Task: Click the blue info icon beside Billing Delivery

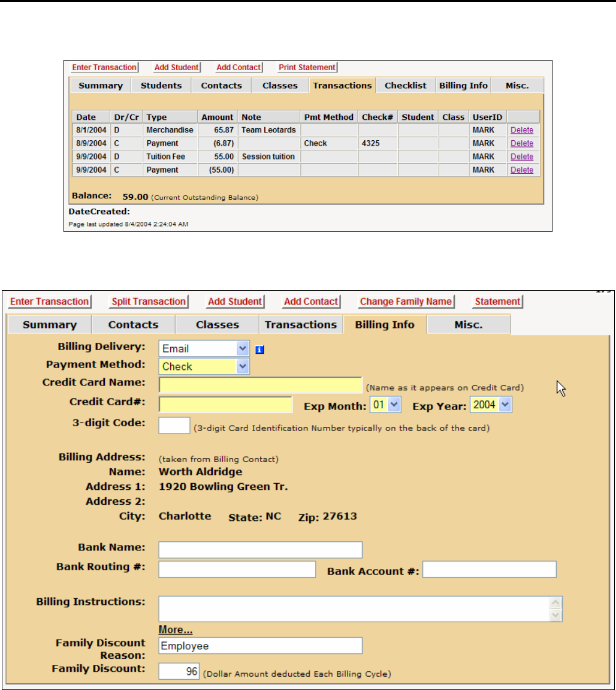Action: (259, 349)
